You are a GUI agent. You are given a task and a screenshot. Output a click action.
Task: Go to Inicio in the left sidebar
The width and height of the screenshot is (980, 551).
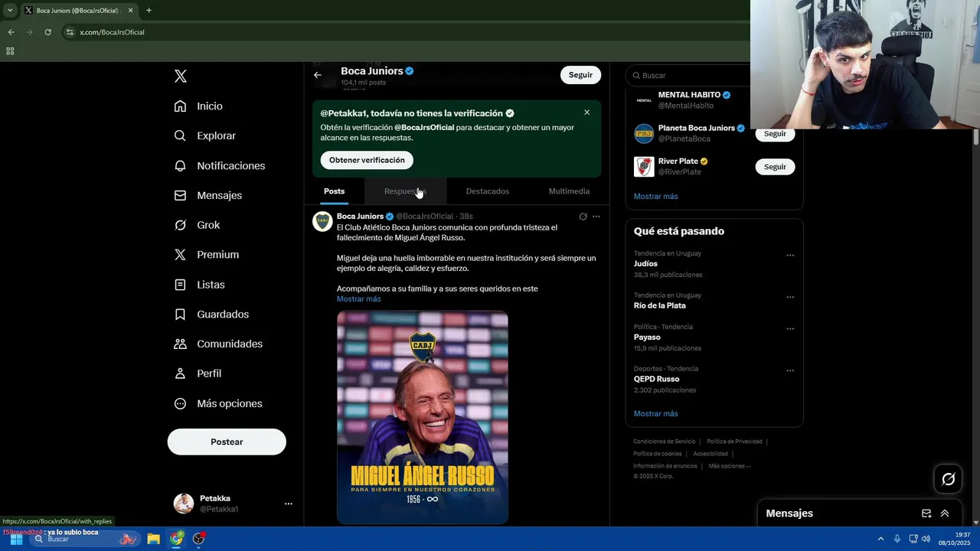pos(198,106)
